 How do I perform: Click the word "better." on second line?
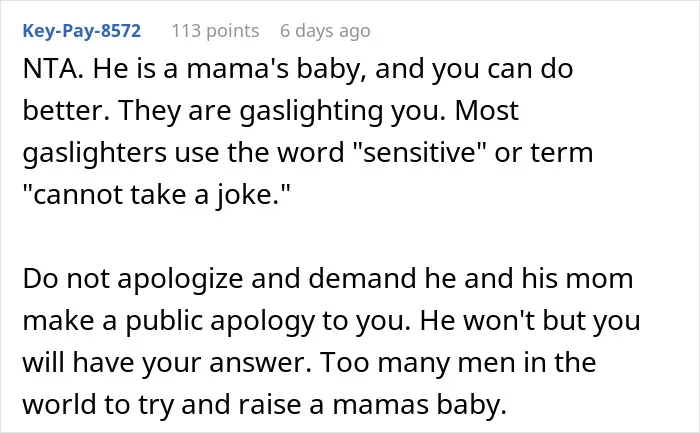[66, 111]
